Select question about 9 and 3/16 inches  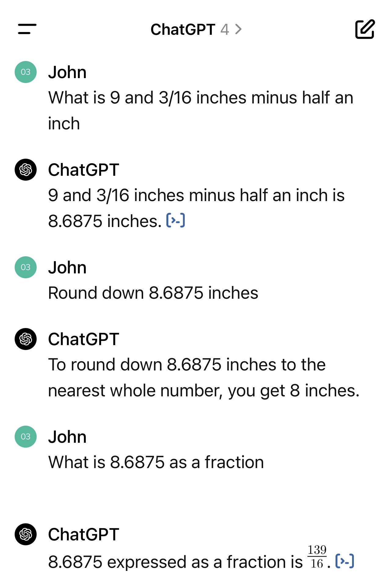[201, 110]
